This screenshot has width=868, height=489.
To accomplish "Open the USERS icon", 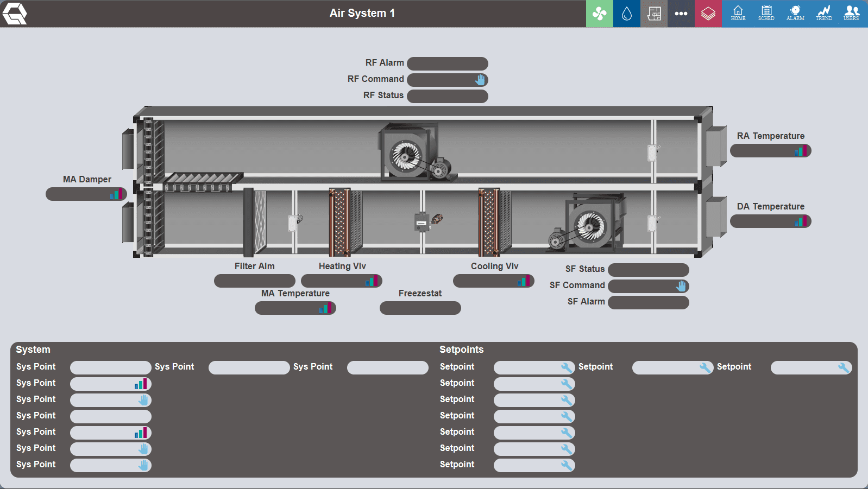I will pyautogui.click(x=851, y=14).
